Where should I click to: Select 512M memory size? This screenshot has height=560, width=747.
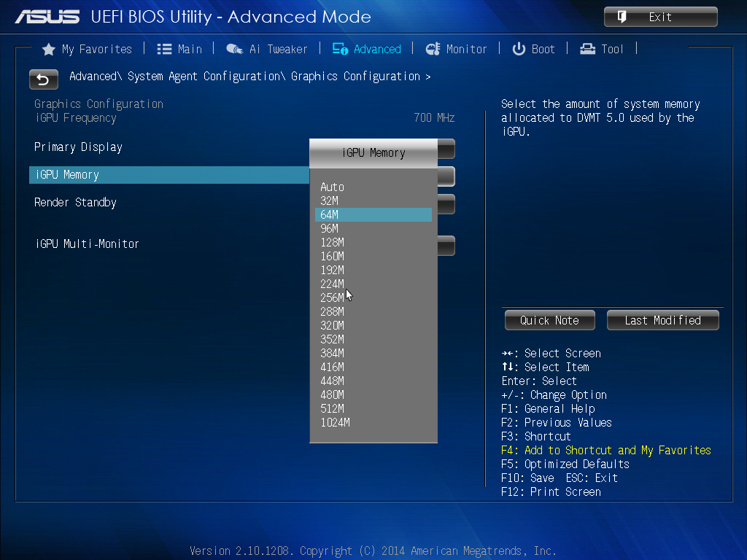[373, 408]
